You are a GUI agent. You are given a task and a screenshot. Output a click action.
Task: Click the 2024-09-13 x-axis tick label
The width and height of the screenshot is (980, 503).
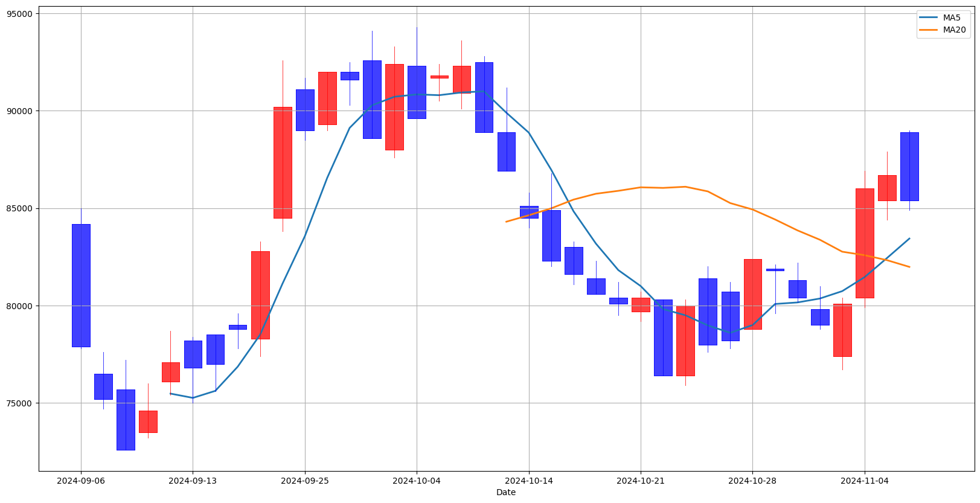[x=193, y=481]
